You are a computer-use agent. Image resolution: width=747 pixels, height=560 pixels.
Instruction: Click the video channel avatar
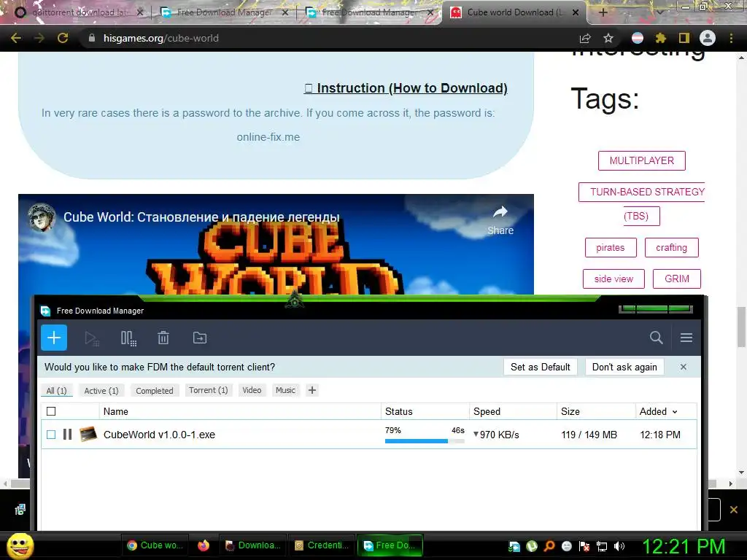pyautogui.click(x=42, y=217)
